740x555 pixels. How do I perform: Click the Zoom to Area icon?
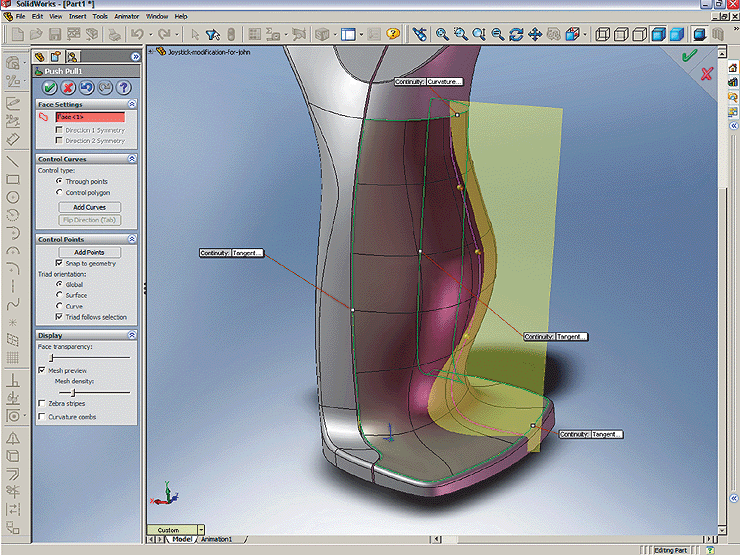[x=460, y=34]
